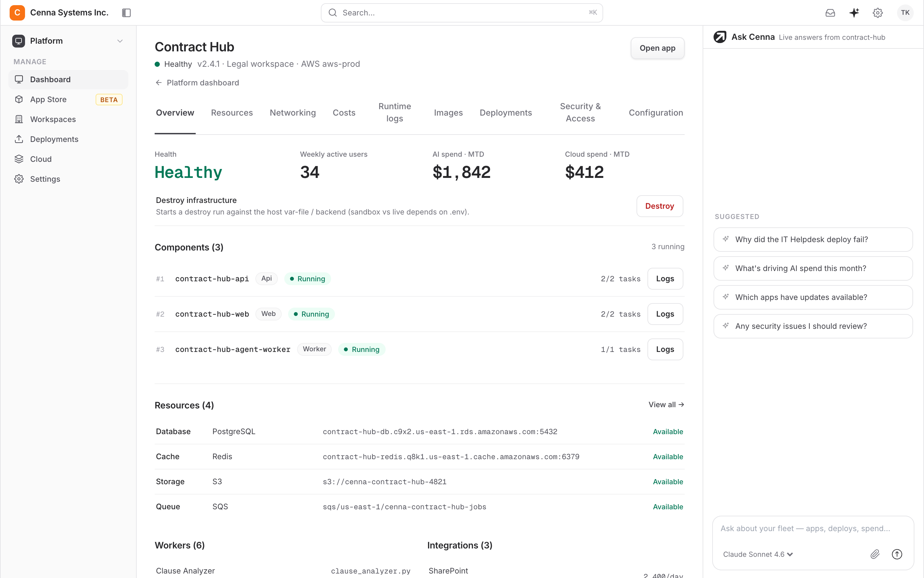Open Logs for contract-hub-api
Screen dimensions: 924x578
[665, 279]
